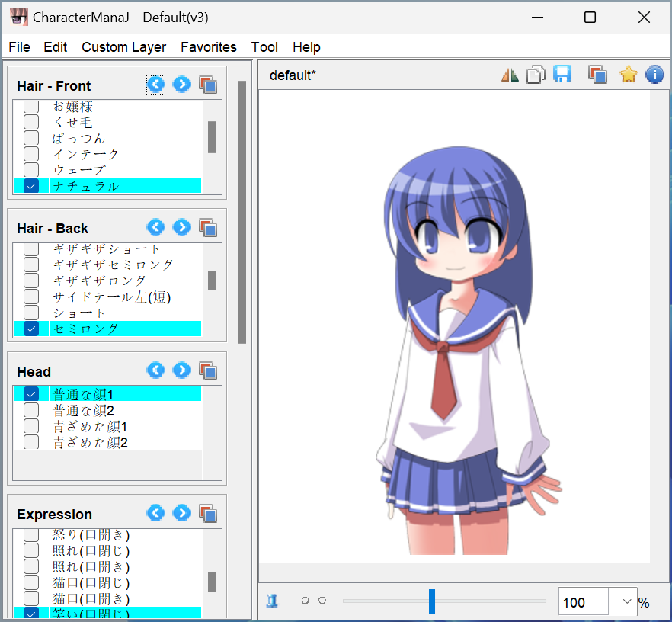Click previous arrow in Hair - Front panel
This screenshot has width=672, height=622.
pyautogui.click(x=155, y=85)
